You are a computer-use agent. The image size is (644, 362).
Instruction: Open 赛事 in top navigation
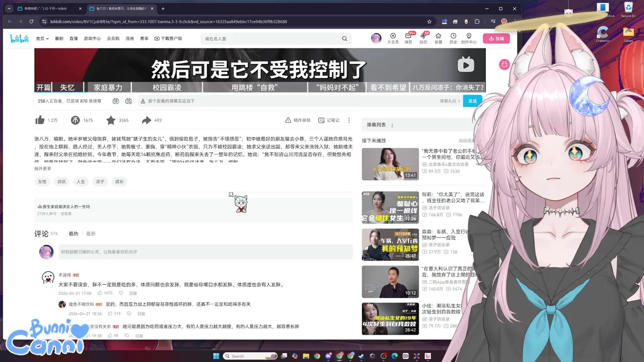[144, 39]
